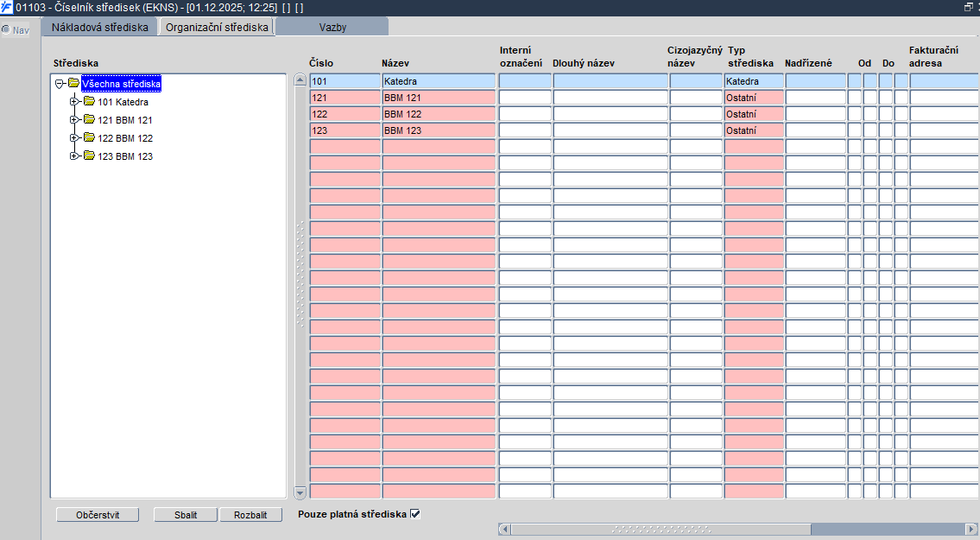The height and width of the screenshot is (540, 980).
Task: Select the 122 BBM 122 tree item
Action: (x=125, y=138)
